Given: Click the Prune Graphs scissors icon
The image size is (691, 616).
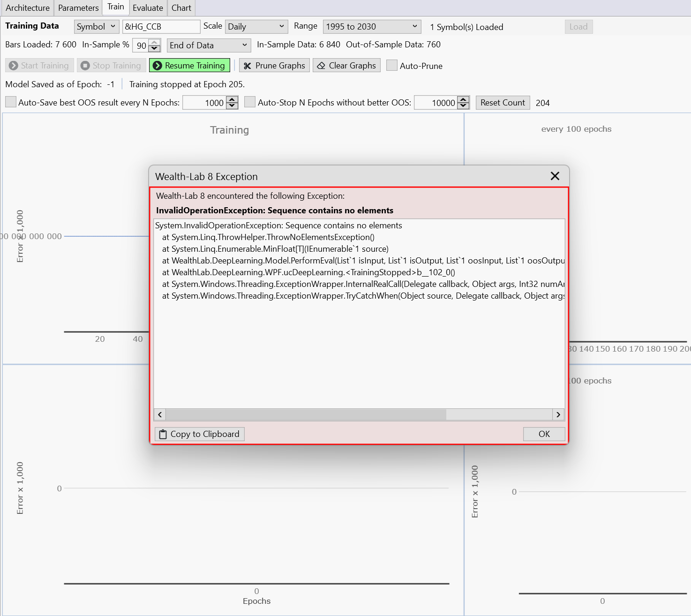Looking at the screenshot, I should [x=248, y=66].
